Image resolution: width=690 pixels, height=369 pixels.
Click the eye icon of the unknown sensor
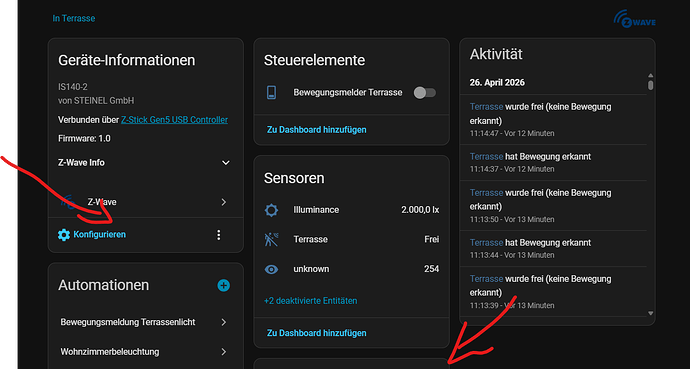[x=272, y=269]
